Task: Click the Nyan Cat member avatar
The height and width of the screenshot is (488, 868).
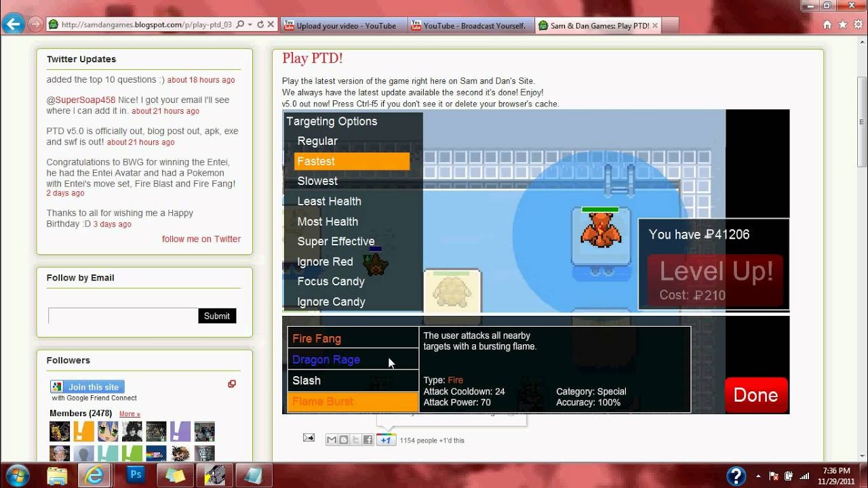Action: tap(156, 453)
